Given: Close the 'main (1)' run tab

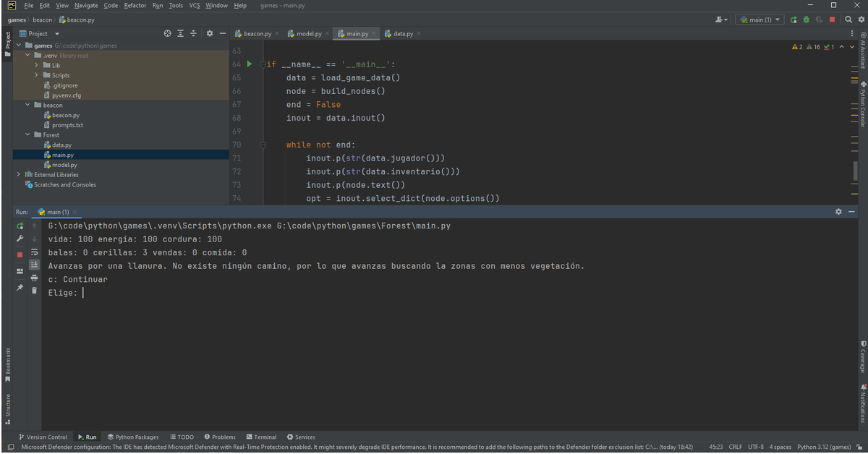Looking at the screenshot, I should tap(75, 213).
